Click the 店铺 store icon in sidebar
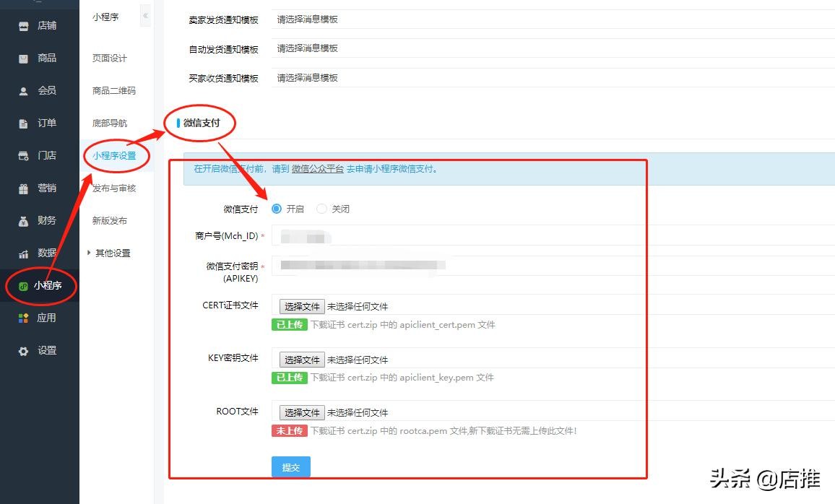This screenshot has height=504, width=835. tap(24, 26)
